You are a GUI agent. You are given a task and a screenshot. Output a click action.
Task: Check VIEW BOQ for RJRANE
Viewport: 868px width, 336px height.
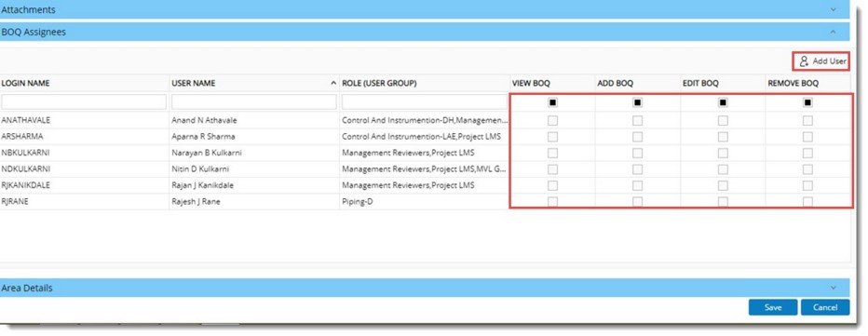click(552, 201)
